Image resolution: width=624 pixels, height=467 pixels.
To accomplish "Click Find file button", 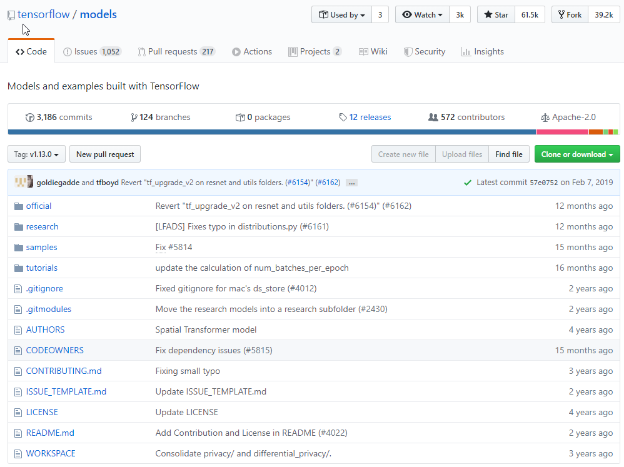I will pyautogui.click(x=509, y=154).
